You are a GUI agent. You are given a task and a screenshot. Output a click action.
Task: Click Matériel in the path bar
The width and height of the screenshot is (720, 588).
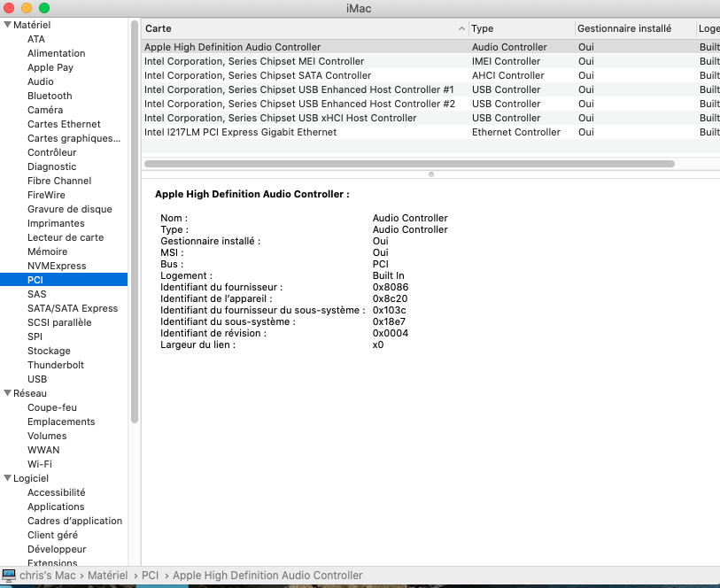point(107,575)
